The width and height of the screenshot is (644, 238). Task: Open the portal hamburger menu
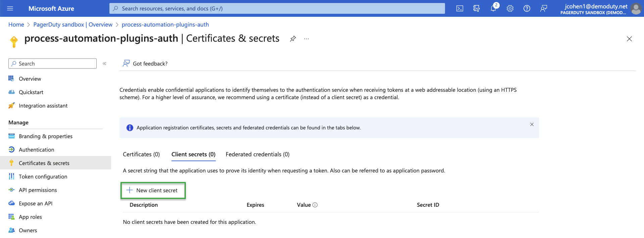point(10,8)
